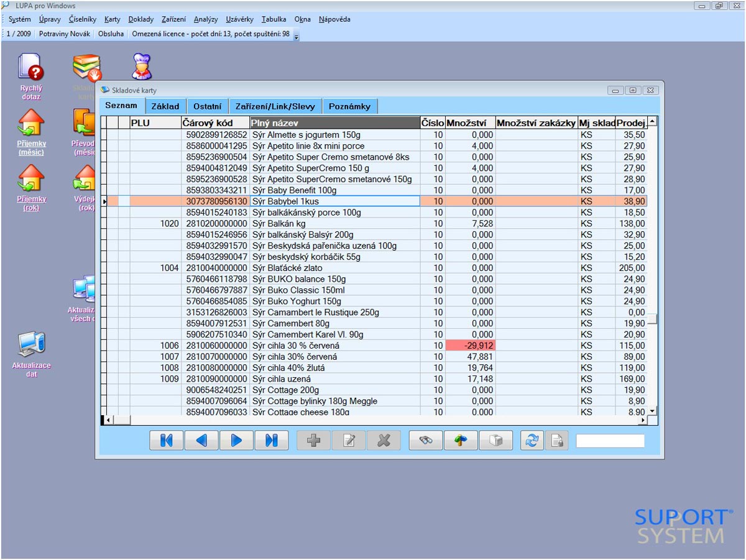This screenshot has height=560, width=746.
Task: Click the red -29,912 quantity cell
Action: coord(471,346)
